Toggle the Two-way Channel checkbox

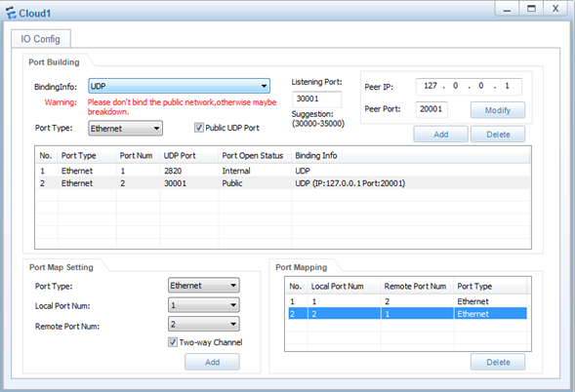tap(173, 342)
